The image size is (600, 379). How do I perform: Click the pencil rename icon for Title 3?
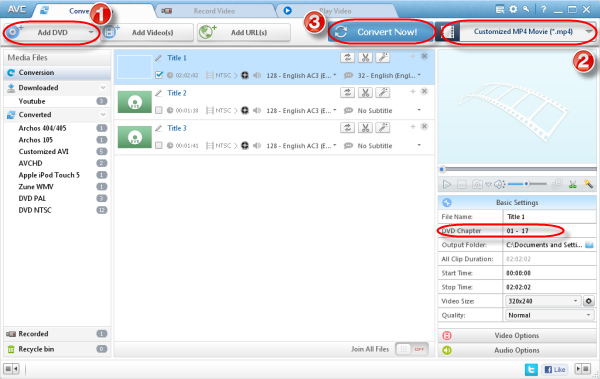158,128
